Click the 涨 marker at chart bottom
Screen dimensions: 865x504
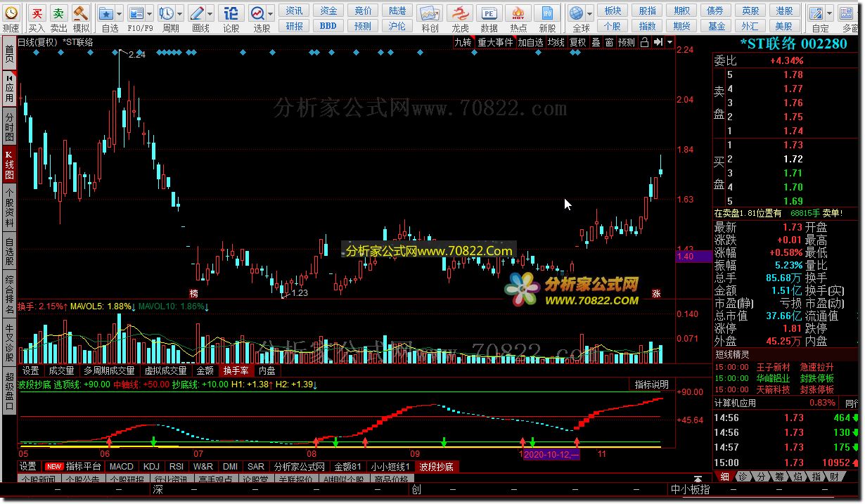(656, 293)
